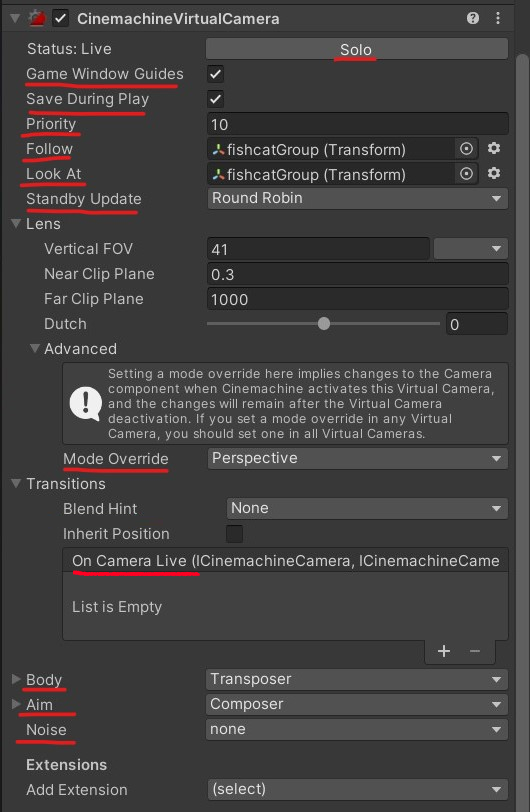Image resolution: width=530 pixels, height=812 pixels.
Task: Expand the Body Transposer section
Action: [x=16, y=679]
